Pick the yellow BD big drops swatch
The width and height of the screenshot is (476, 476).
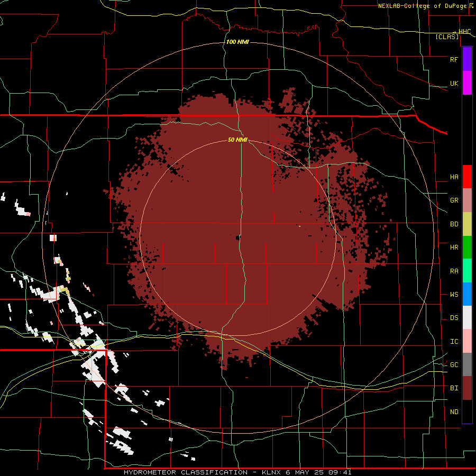coord(467,224)
